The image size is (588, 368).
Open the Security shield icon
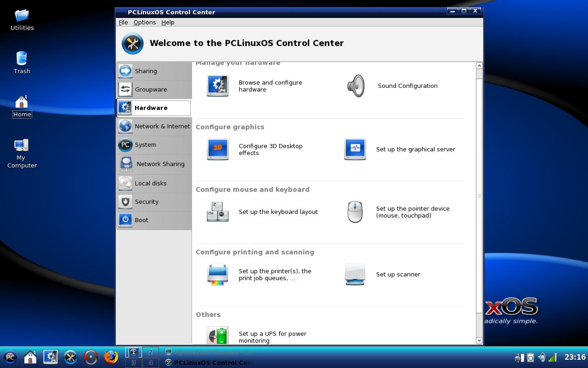click(125, 201)
